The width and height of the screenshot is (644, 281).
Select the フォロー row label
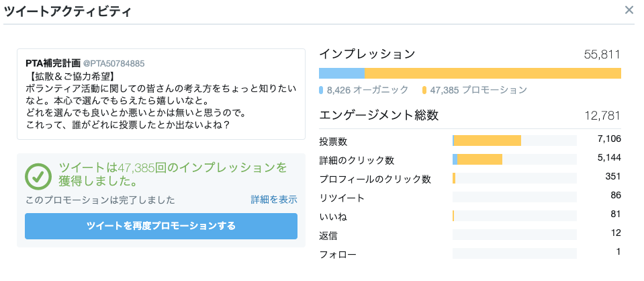coord(338,255)
